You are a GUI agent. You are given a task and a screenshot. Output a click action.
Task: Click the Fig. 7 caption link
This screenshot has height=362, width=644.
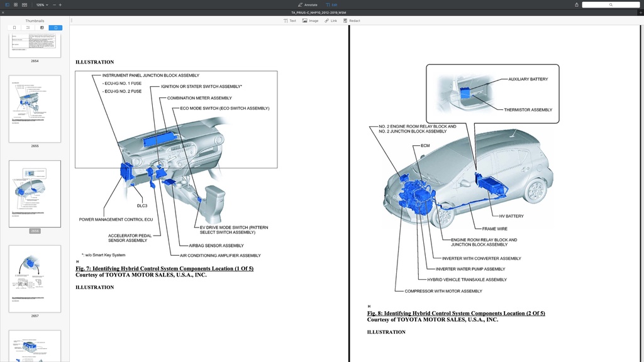tap(164, 268)
